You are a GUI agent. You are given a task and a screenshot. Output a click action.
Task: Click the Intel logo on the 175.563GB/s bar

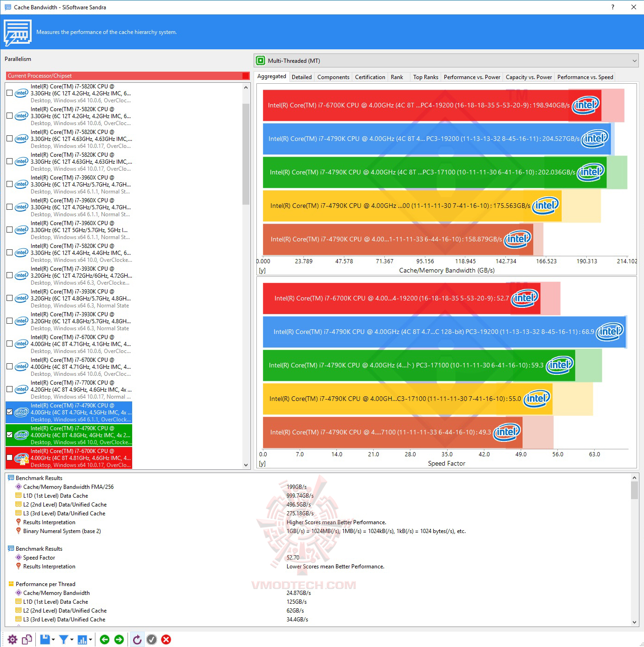[545, 206]
